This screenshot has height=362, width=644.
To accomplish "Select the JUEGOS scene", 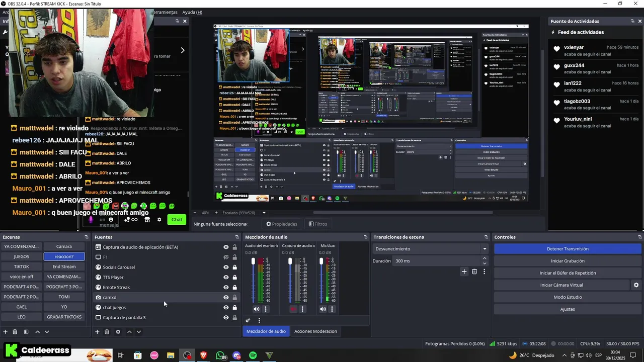I will tap(21, 256).
